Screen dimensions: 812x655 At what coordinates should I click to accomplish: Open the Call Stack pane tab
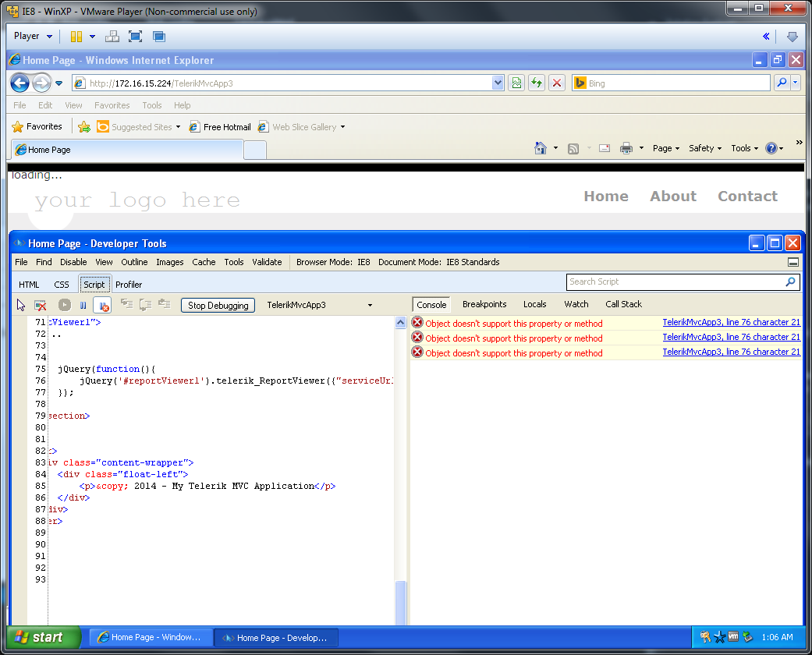tap(623, 304)
